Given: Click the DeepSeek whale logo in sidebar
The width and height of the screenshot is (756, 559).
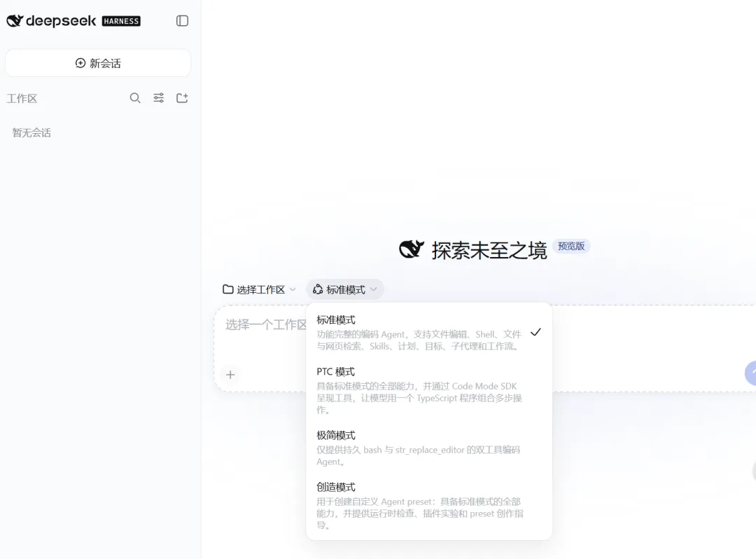Looking at the screenshot, I should pyautogui.click(x=15, y=21).
